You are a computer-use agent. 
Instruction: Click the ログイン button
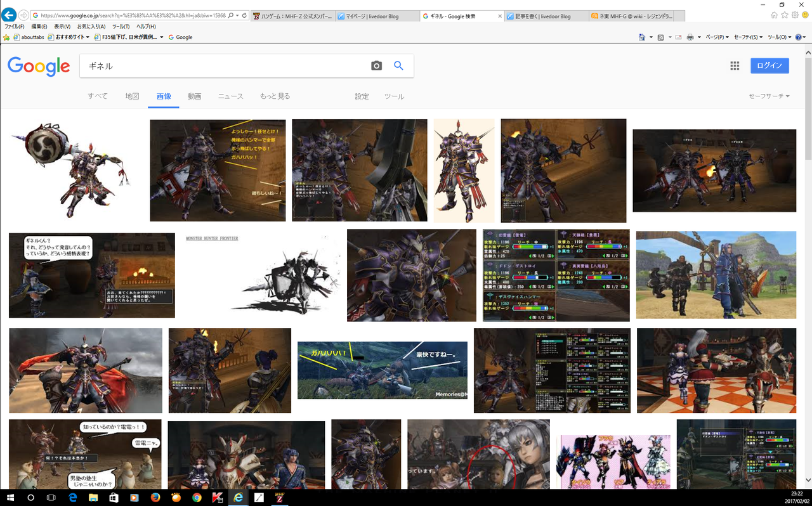(769, 65)
